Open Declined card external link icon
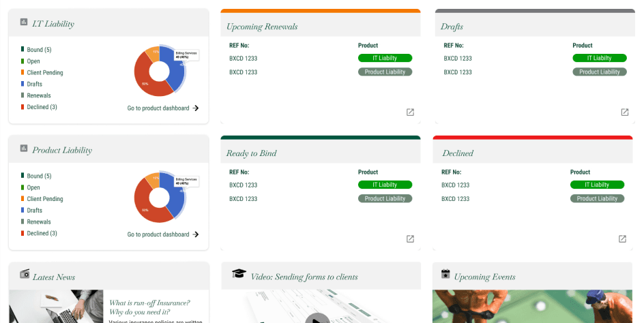This screenshot has width=644, height=323. point(622,239)
